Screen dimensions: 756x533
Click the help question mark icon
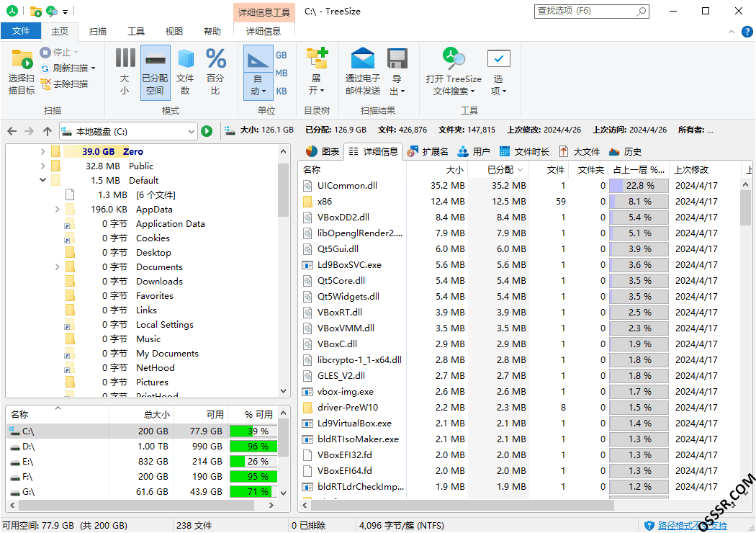747,32
